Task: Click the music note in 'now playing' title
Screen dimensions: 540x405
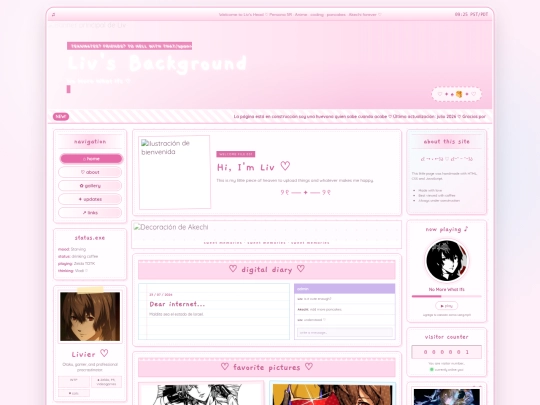Action: click(466, 229)
